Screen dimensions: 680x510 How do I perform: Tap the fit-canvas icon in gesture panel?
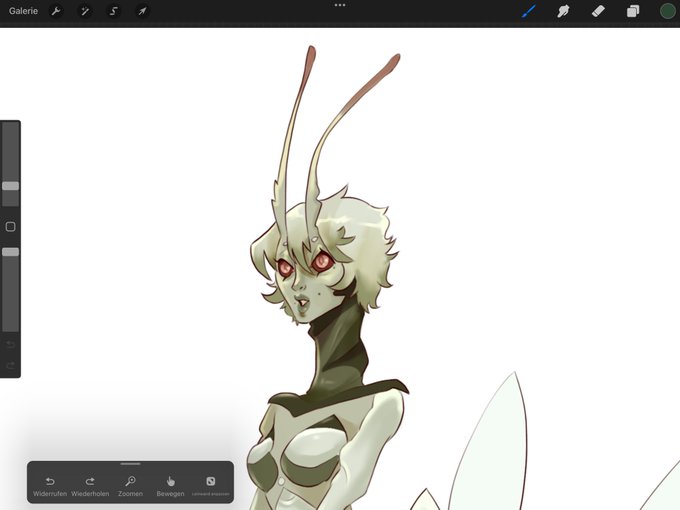(x=211, y=481)
